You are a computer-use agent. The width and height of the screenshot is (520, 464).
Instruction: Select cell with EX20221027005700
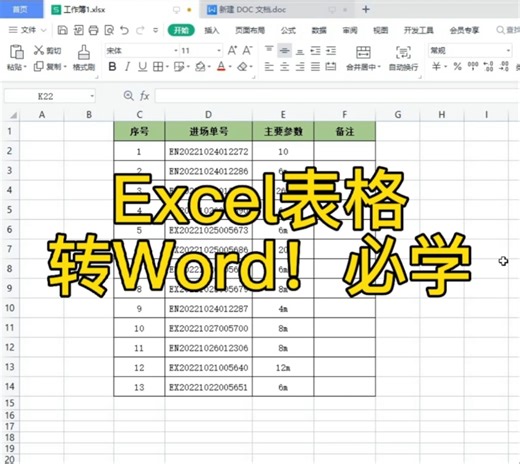(x=209, y=328)
